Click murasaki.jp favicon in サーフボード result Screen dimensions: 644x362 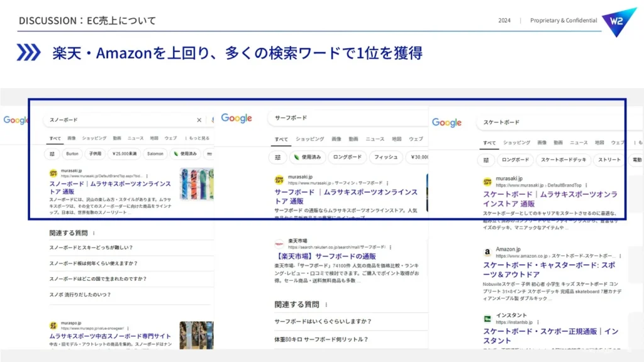[x=279, y=179]
